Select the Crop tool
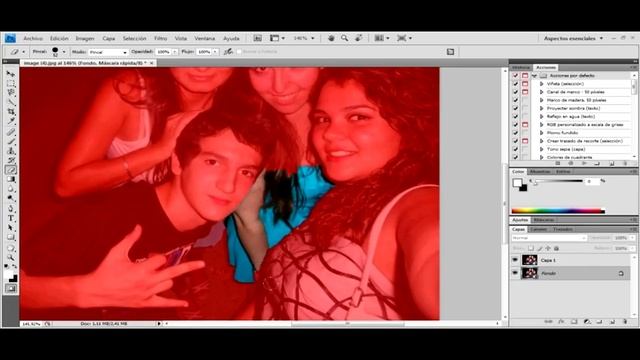Image resolution: width=640 pixels, height=360 pixels. pos(11,112)
